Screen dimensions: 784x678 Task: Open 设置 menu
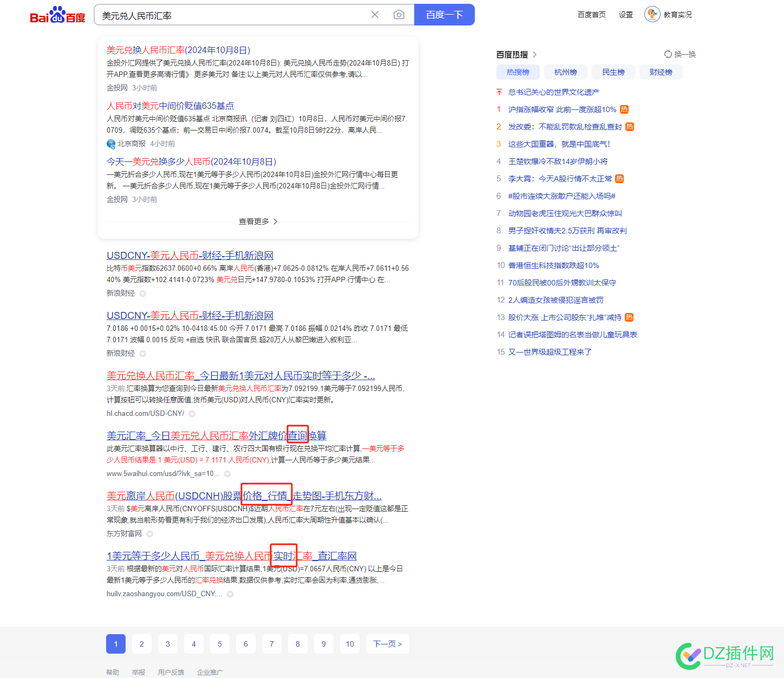tap(626, 15)
